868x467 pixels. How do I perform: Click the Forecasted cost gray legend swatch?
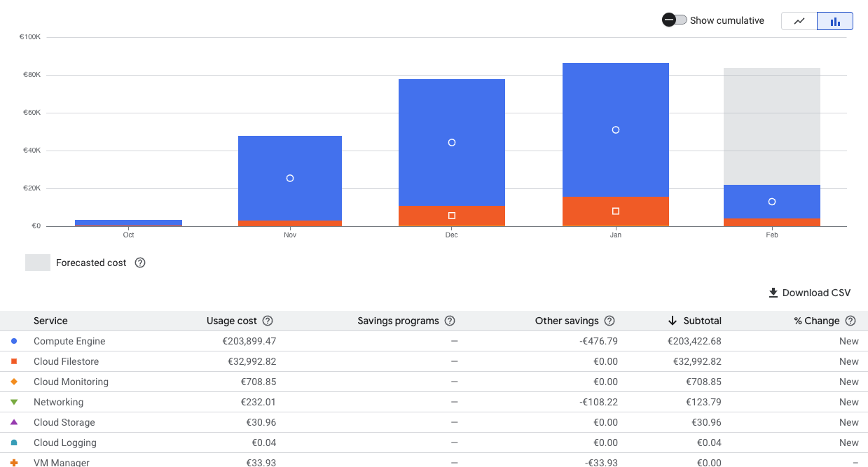[x=38, y=263]
